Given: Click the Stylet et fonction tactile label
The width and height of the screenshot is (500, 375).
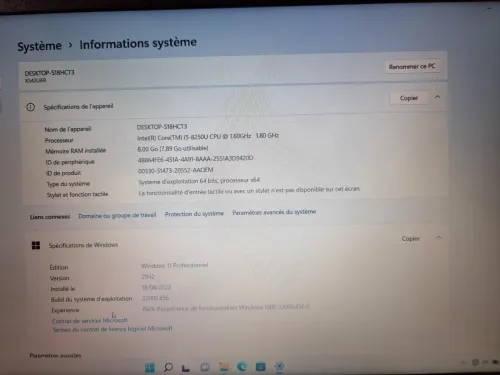Looking at the screenshot, I should tap(77, 194).
